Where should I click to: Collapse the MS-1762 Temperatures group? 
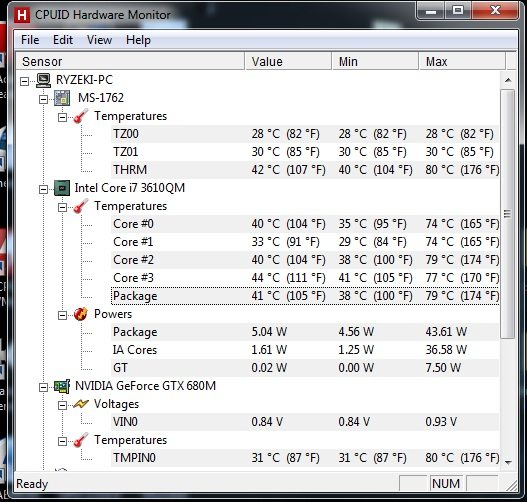[x=62, y=117]
